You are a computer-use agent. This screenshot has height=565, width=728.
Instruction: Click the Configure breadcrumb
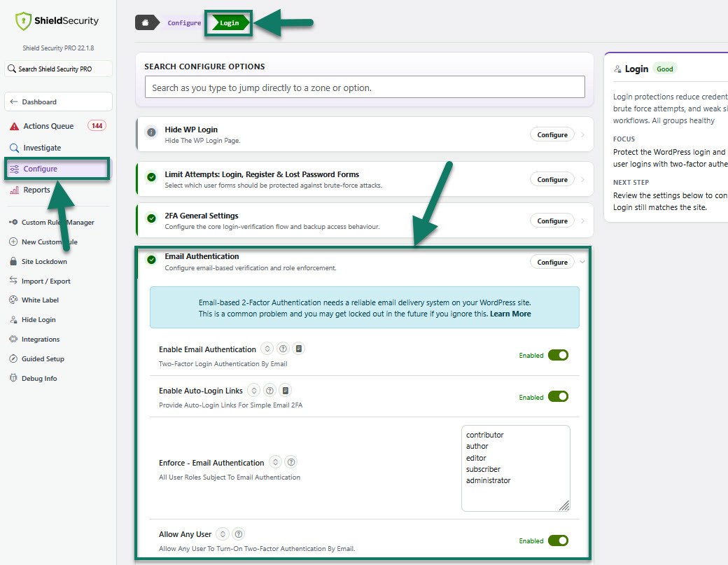(184, 22)
